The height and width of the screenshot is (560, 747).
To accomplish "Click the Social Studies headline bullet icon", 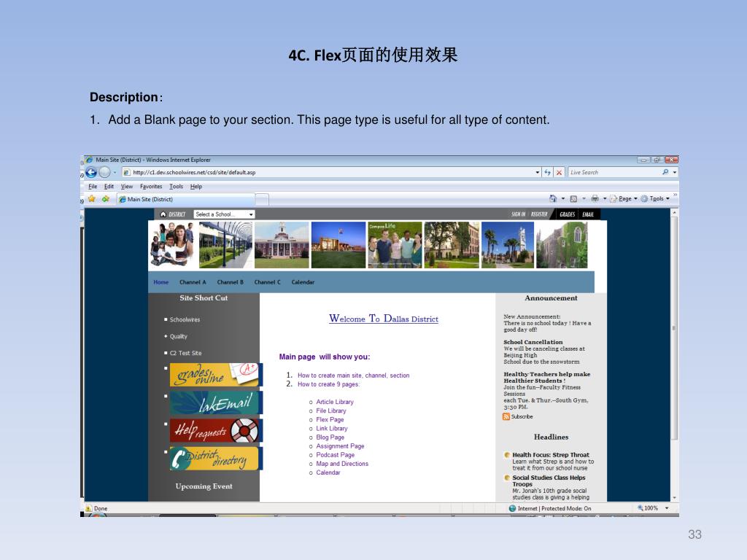I will point(508,478).
